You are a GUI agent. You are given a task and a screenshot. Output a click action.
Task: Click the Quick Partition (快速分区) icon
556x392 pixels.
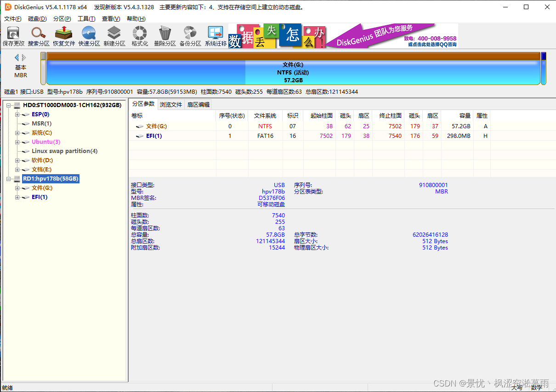(89, 36)
